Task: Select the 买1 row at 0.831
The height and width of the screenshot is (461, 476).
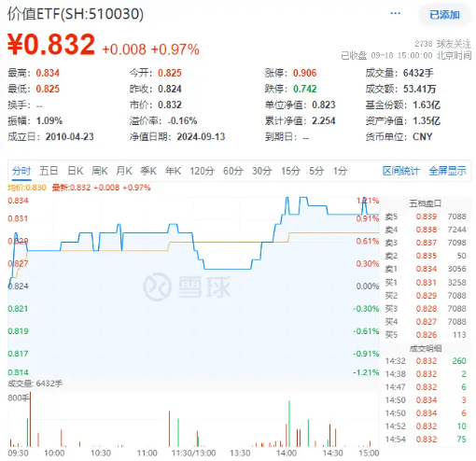Action: [426, 283]
